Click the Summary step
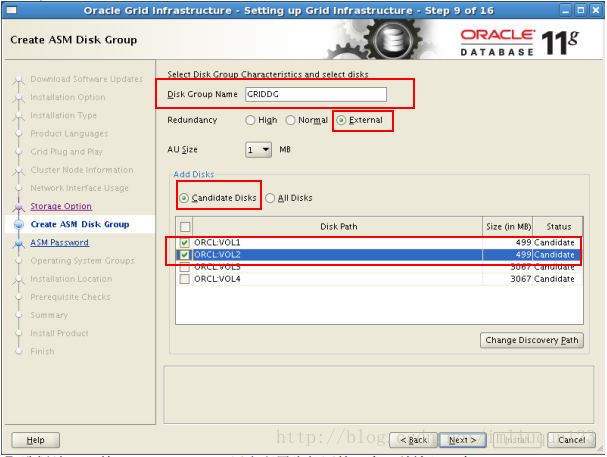607x457 pixels. (49, 315)
